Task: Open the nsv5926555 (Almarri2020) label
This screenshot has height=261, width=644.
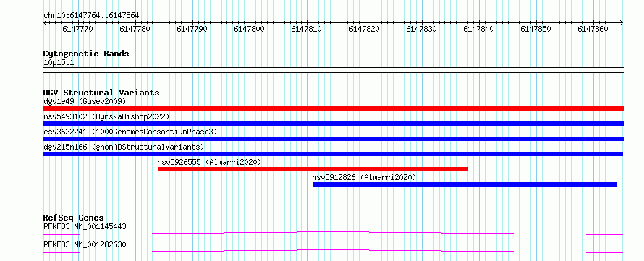Action: point(209,162)
